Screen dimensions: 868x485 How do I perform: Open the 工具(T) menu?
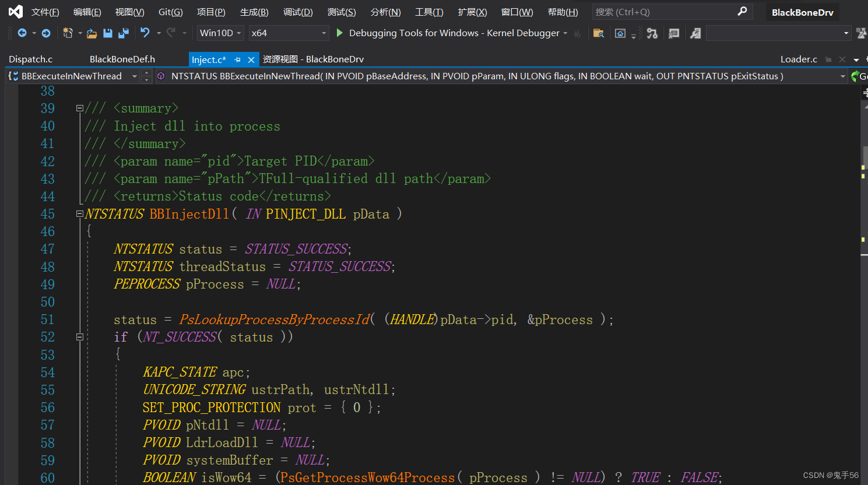tap(429, 12)
